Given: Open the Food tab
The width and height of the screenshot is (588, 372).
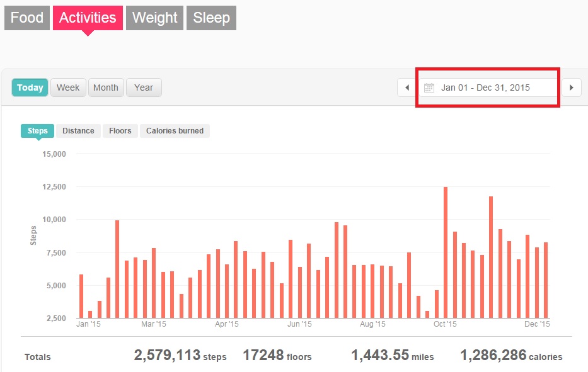Looking at the screenshot, I should [27, 18].
